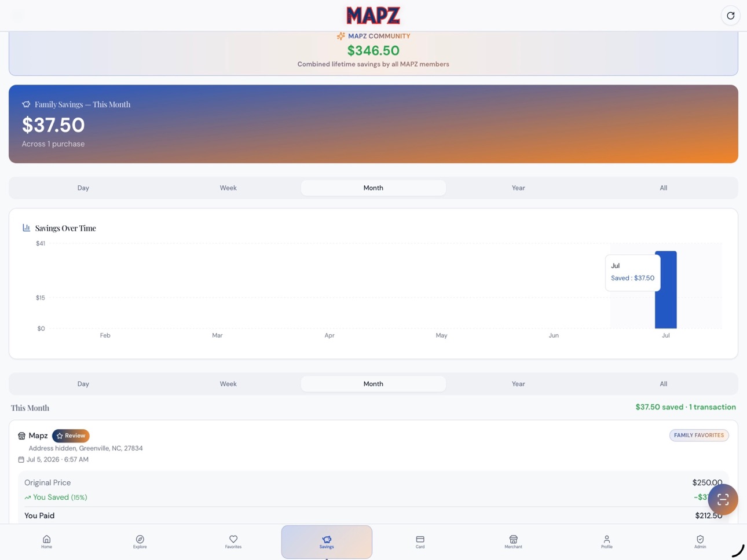
Task: Click the MAPZ logo in the header
Action: tap(373, 16)
